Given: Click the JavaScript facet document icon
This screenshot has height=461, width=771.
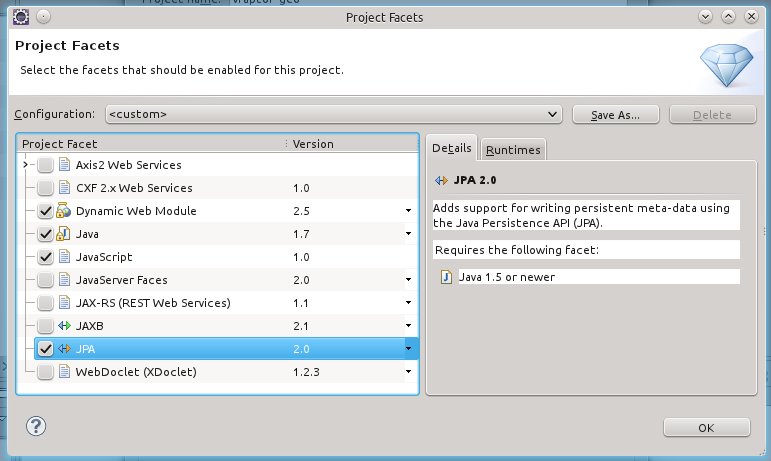Looking at the screenshot, I should point(64,257).
